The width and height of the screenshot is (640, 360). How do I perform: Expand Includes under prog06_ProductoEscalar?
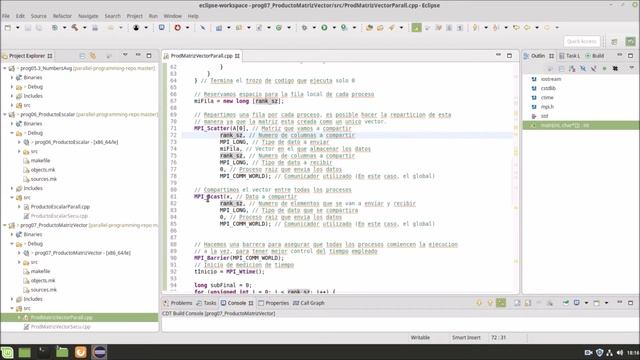click(x=12, y=188)
